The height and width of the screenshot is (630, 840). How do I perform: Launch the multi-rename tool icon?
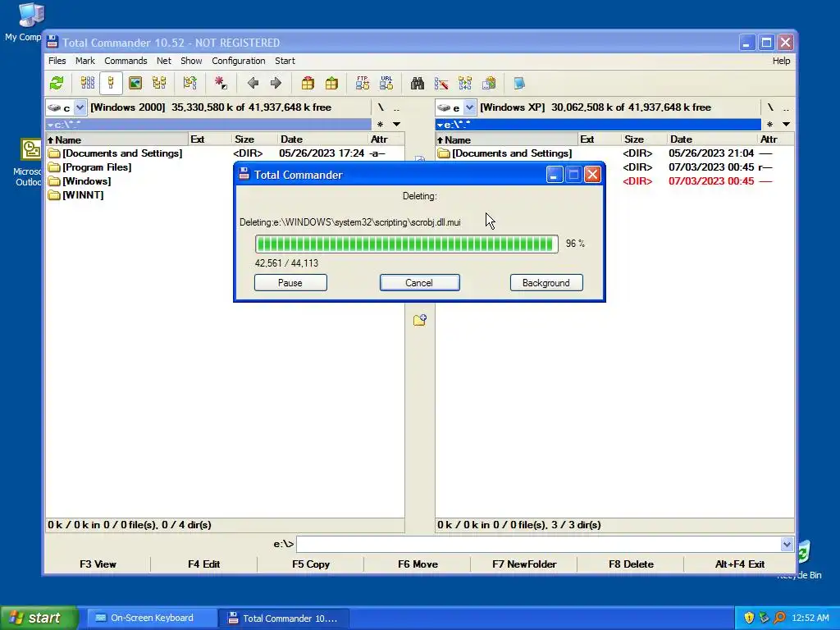(x=441, y=83)
